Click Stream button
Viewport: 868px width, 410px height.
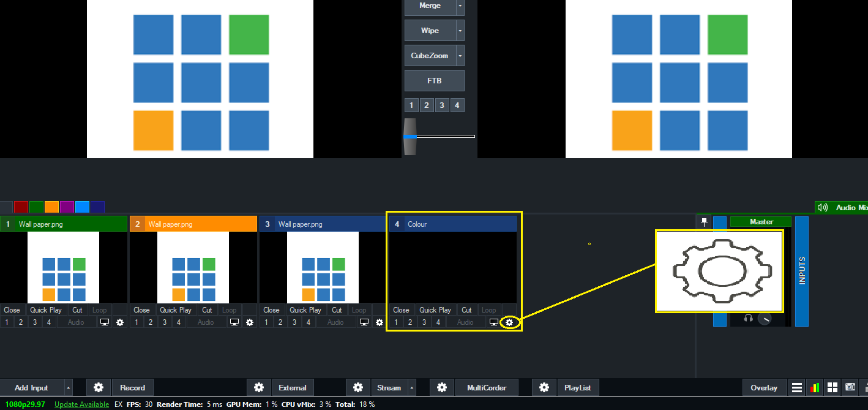[389, 387]
